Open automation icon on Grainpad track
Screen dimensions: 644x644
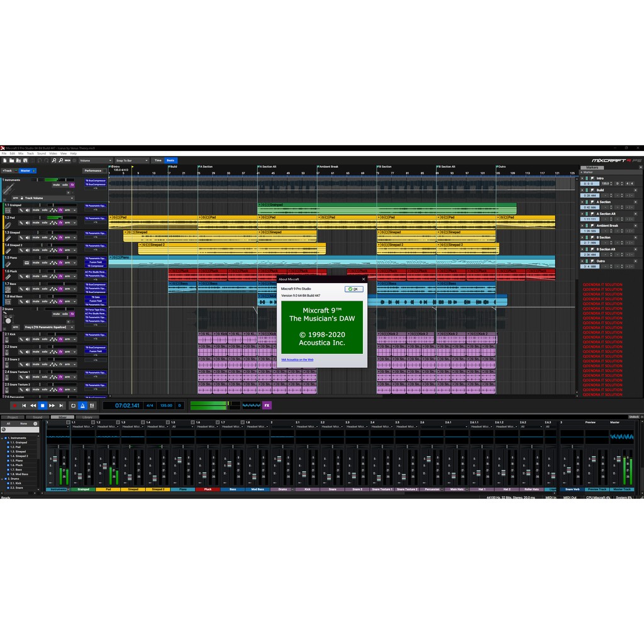pos(52,209)
